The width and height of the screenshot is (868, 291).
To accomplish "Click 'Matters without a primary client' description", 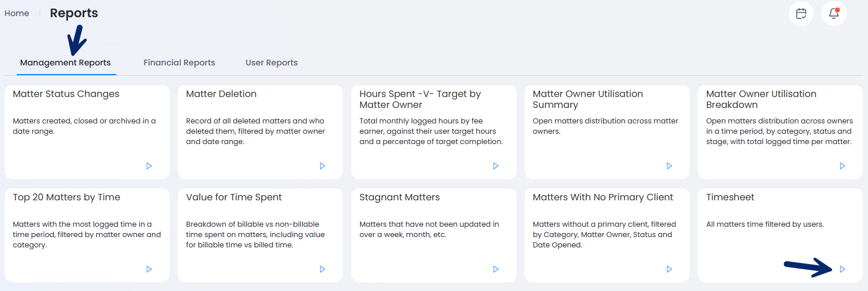I will (604, 235).
